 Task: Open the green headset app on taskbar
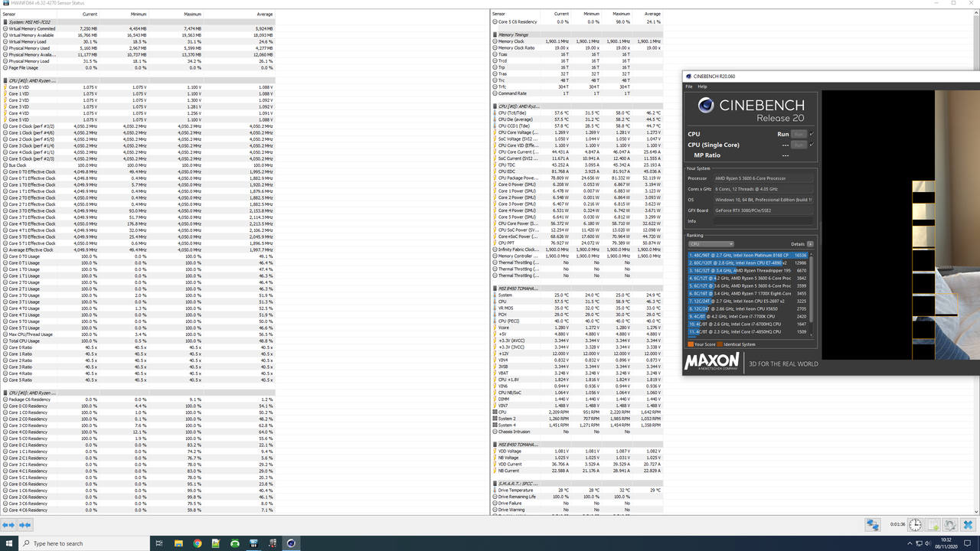pos(235,543)
